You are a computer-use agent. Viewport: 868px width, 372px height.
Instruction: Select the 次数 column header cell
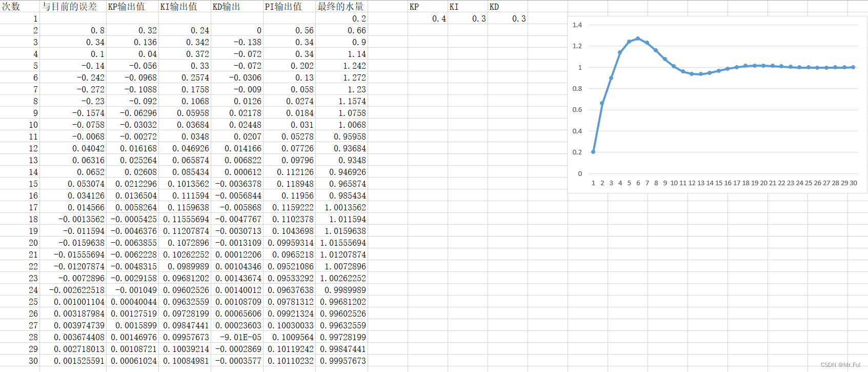tap(19, 6)
